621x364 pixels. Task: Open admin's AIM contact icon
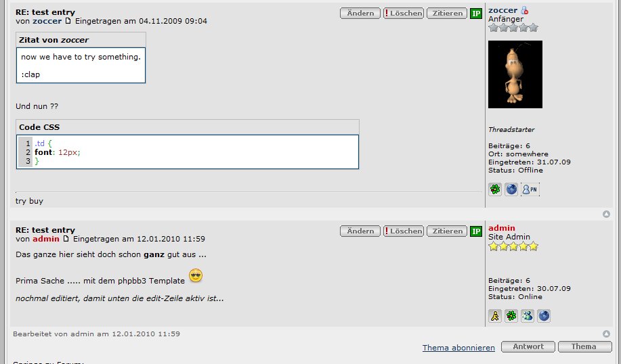point(495,316)
